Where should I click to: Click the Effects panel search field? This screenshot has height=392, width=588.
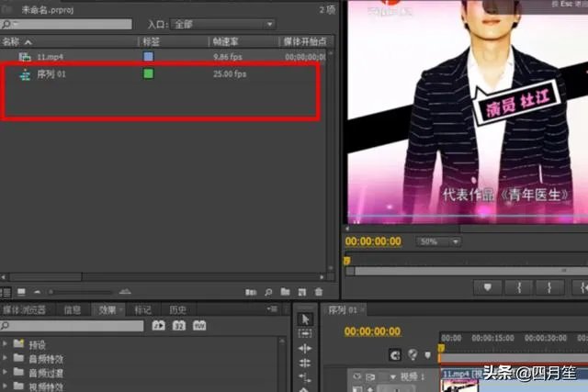[72, 326]
